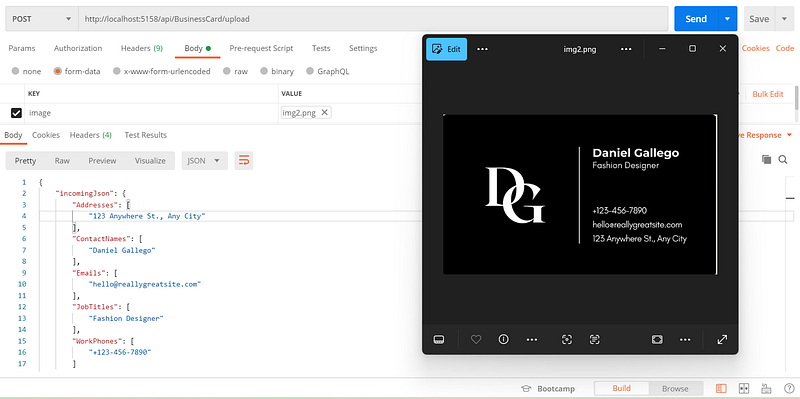Click the request URL input field
800x399 pixels.
[x=373, y=19]
